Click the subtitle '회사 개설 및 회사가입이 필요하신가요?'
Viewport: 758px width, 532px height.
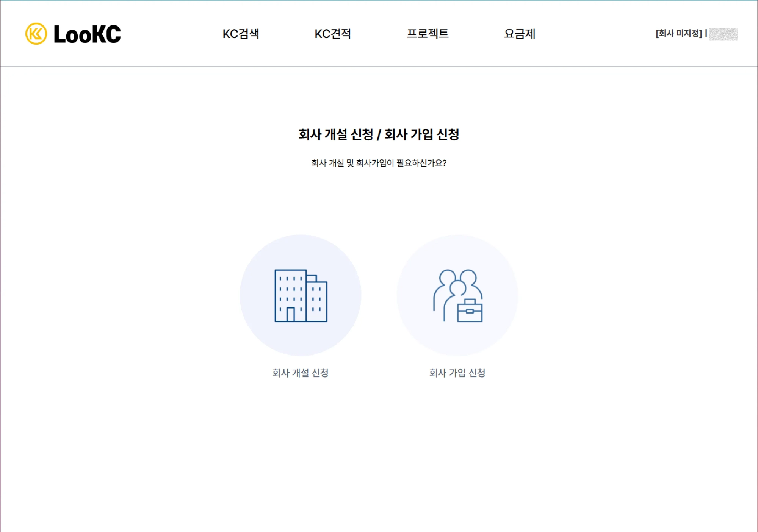[x=379, y=163]
